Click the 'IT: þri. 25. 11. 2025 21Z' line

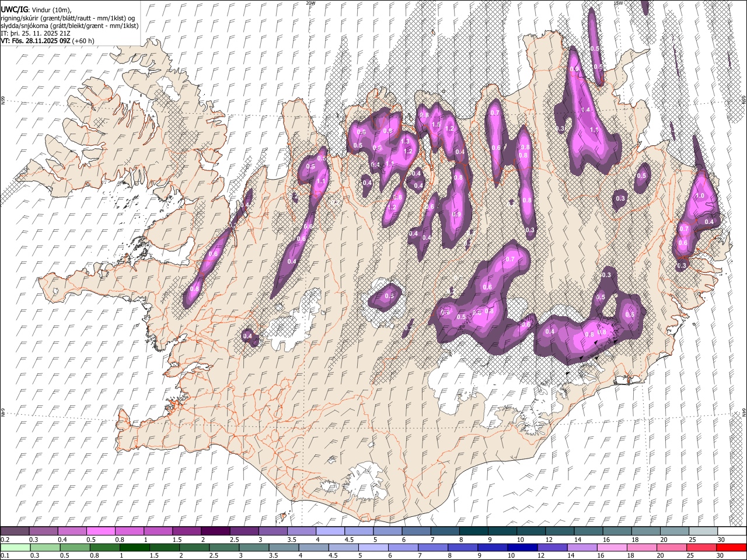coord(37,33)
